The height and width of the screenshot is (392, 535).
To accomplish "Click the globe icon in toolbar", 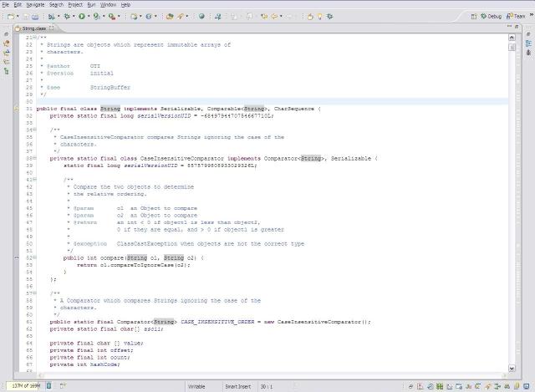I will click(201, 16).
